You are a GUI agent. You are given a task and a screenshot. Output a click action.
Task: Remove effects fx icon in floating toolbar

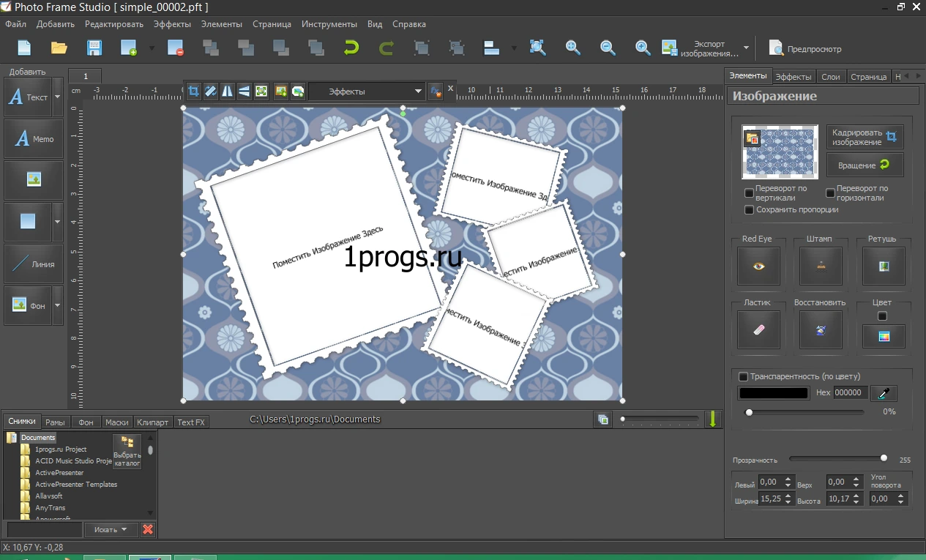point(436,92)
